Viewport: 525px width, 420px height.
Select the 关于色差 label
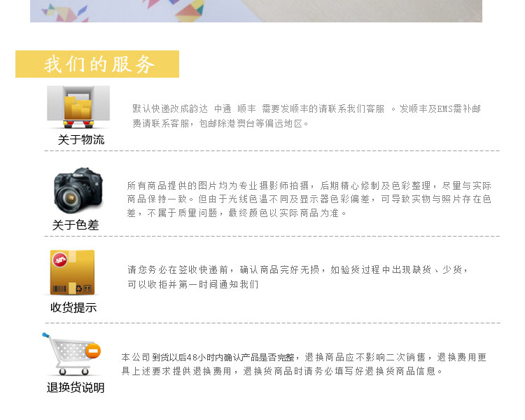click(76, 225)
